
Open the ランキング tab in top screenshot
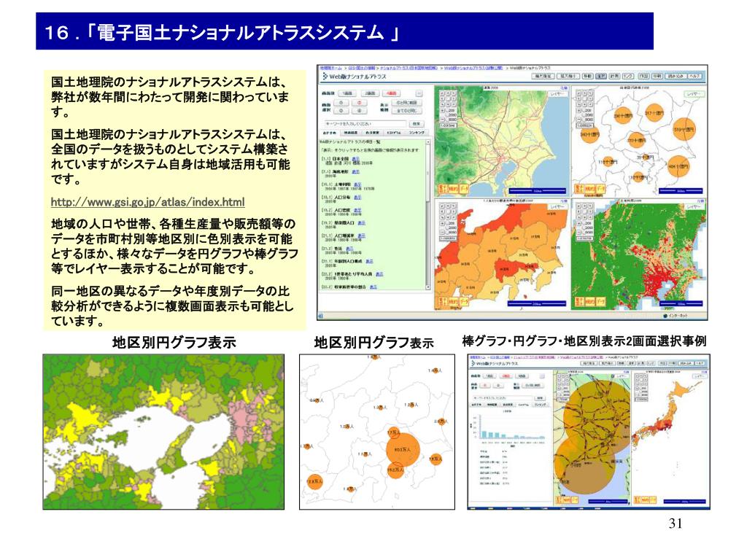click(417, 133)
